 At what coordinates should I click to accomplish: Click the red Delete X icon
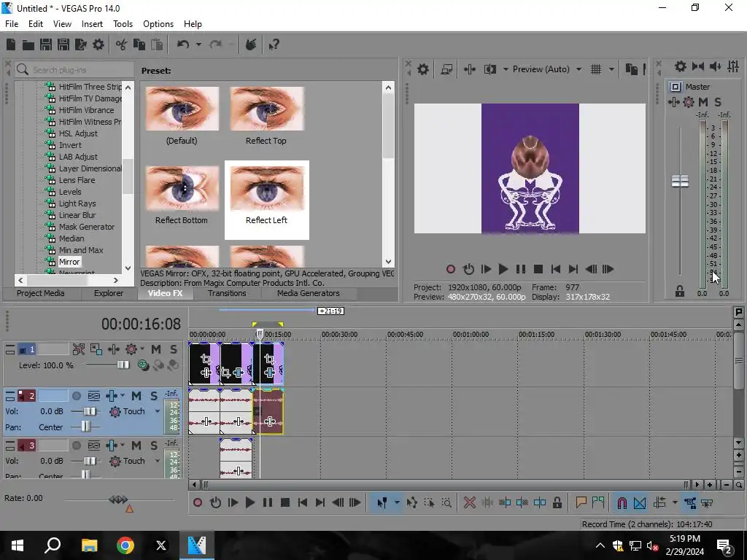(x=469, y=503)
